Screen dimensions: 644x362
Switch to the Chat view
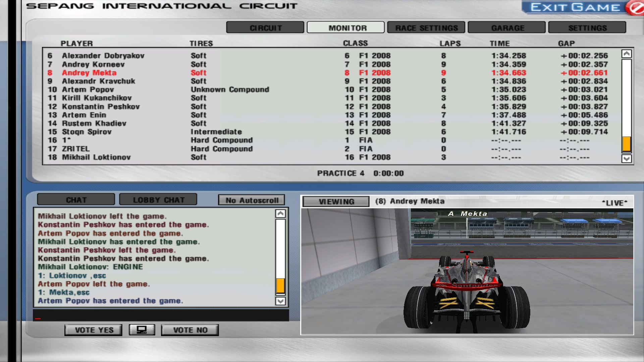pyautogui.click(x=76, y=200)
